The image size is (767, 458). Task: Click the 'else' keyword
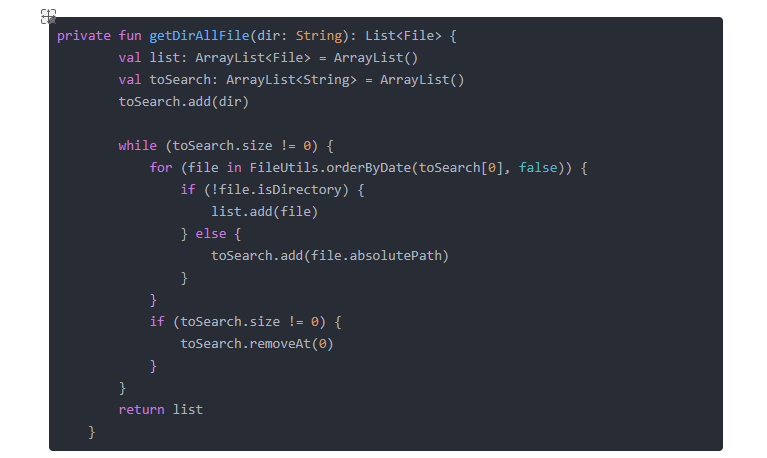(x=211, y=234)
